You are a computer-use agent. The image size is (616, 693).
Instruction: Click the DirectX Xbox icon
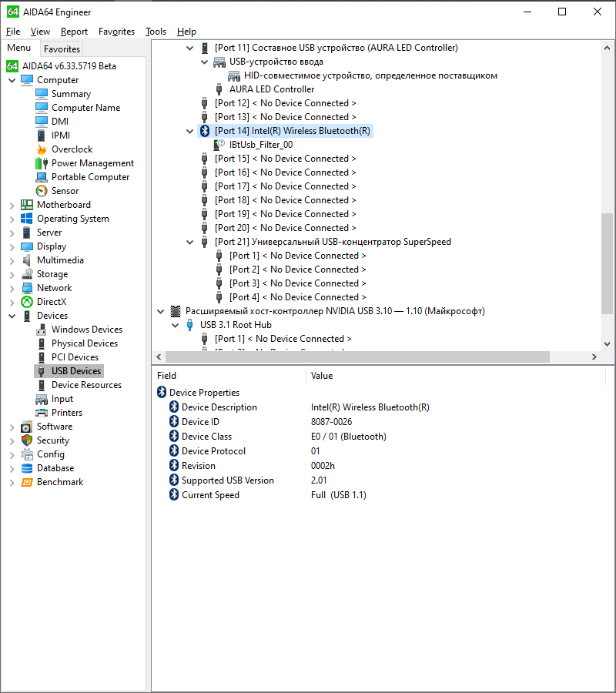(x=27, y=302)
